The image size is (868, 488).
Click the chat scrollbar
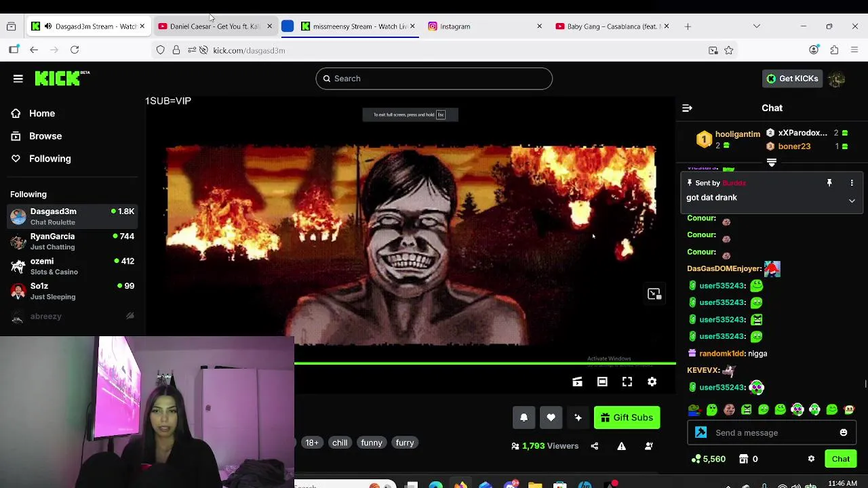click(865, 384)
